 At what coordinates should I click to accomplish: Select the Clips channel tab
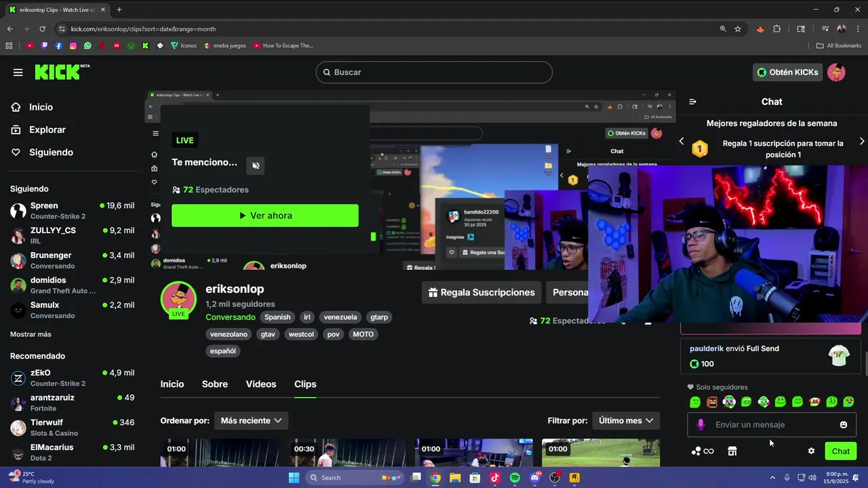click(305, 384)
